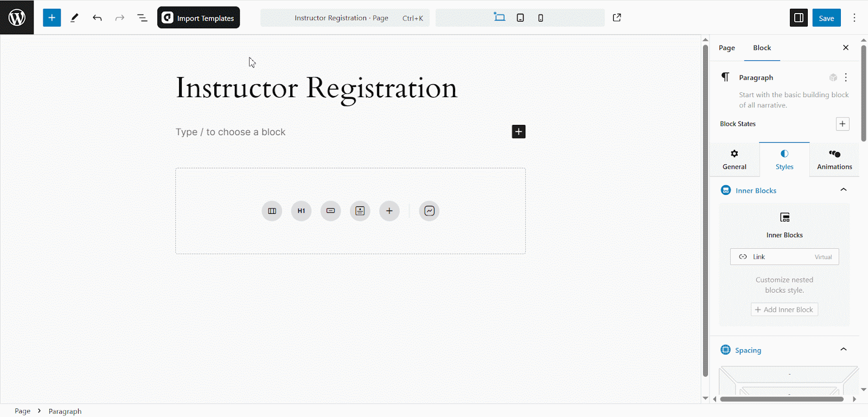Screen dimensions: 868x417
Task: Insert a button block in the placeholder
Action: [x=330, y=211]
